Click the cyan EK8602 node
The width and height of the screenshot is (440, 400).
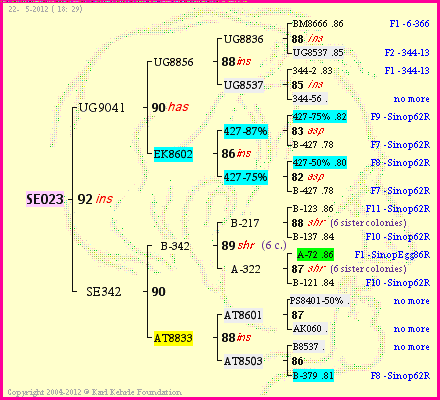coord(173,154)
